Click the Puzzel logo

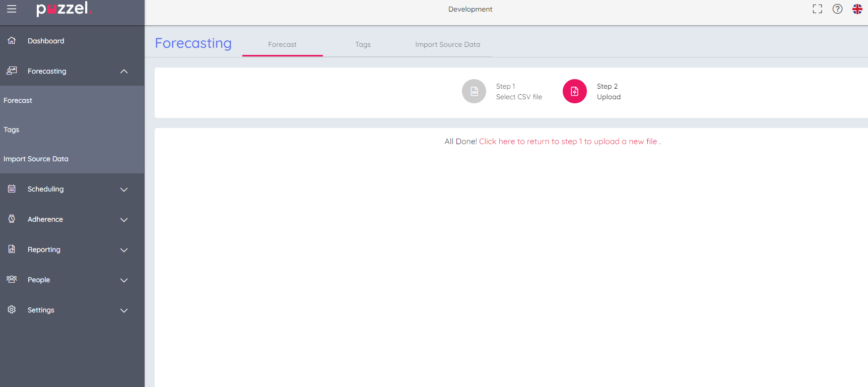(x=63, y=9)
